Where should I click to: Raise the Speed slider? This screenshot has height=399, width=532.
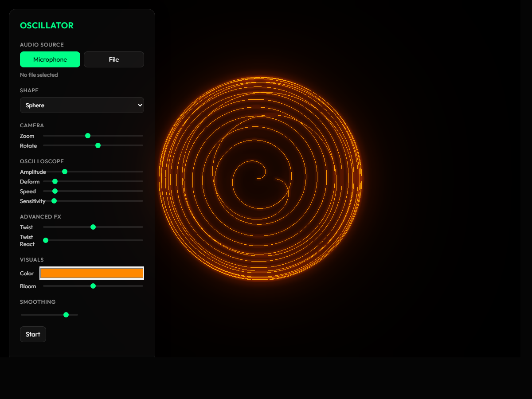click(55, 191)
